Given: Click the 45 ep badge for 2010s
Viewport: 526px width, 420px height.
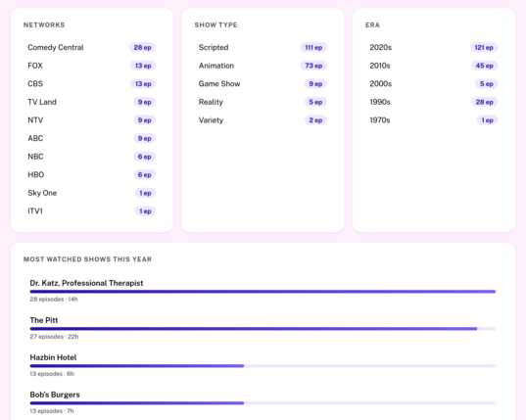Looking at the screenshot, I should point(485,66).
